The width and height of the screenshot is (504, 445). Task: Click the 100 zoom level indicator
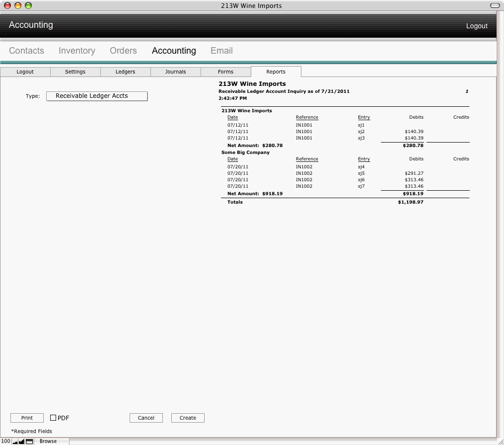click(x=6, y=441)
